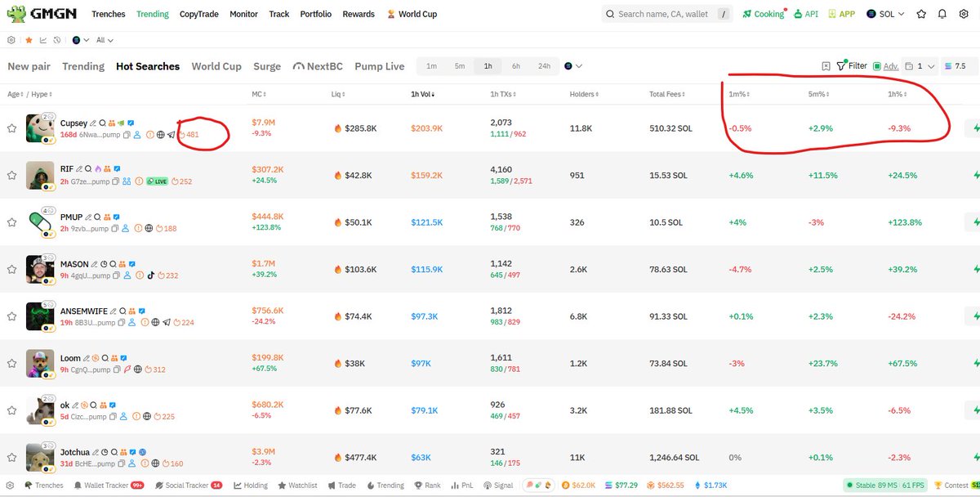The width and height of the screenshot is (980, 497).
Task: Open the Trenches nav menu
Action: point(109,14)
